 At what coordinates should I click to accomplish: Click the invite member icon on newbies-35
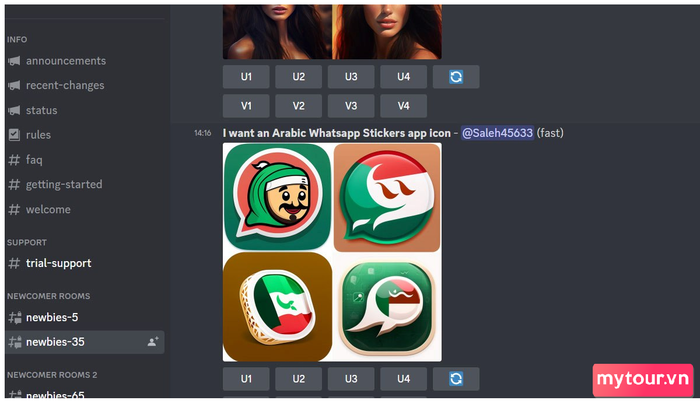tap(153, 342)
